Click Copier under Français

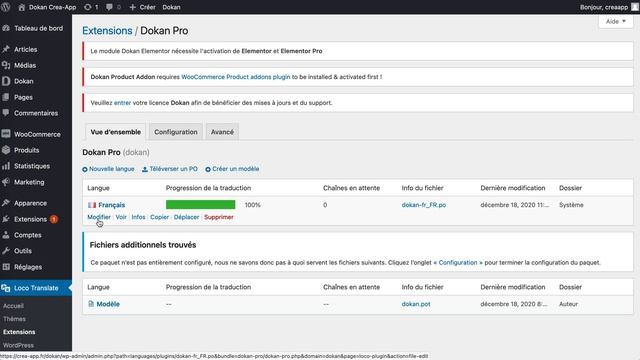[159, 217]
